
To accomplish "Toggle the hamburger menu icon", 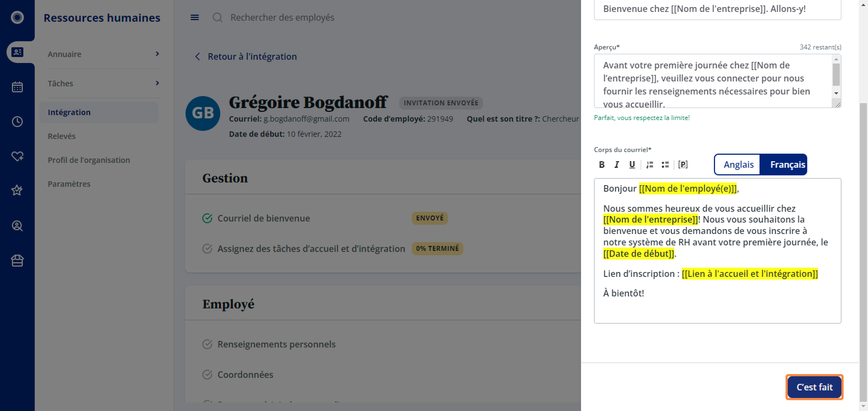I will [195, 18].
